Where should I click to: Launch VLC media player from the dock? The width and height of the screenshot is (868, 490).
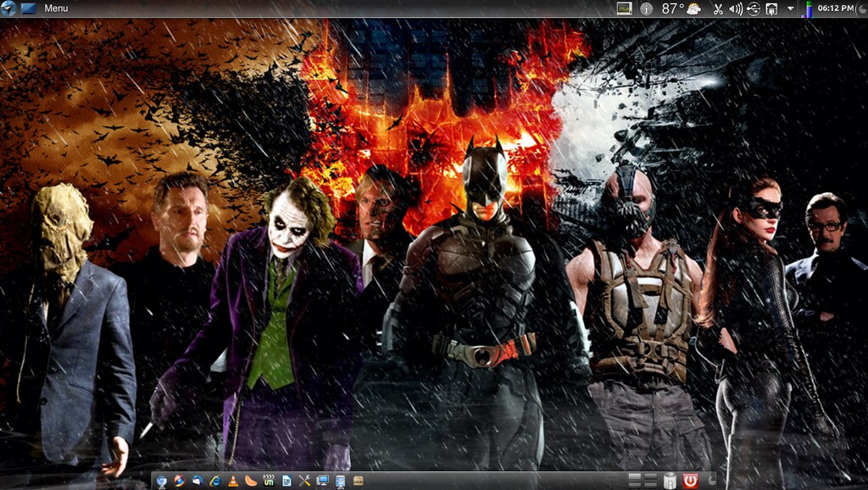point(233,481)
